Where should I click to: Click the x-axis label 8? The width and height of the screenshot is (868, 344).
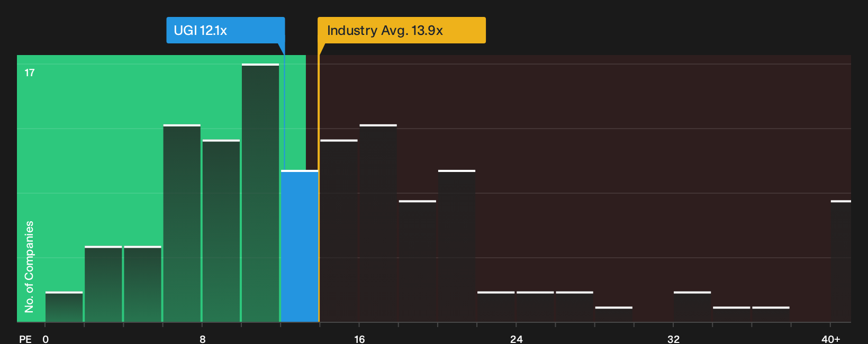click(202, 339)
